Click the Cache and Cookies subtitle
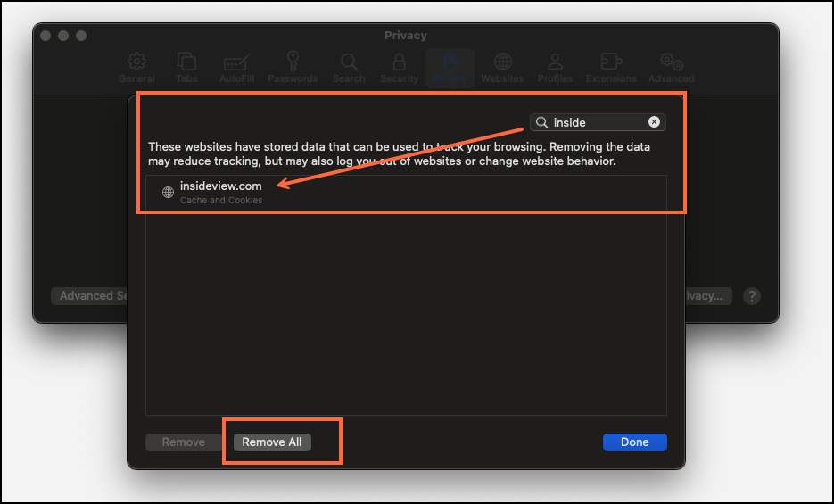 click(221, 201)
